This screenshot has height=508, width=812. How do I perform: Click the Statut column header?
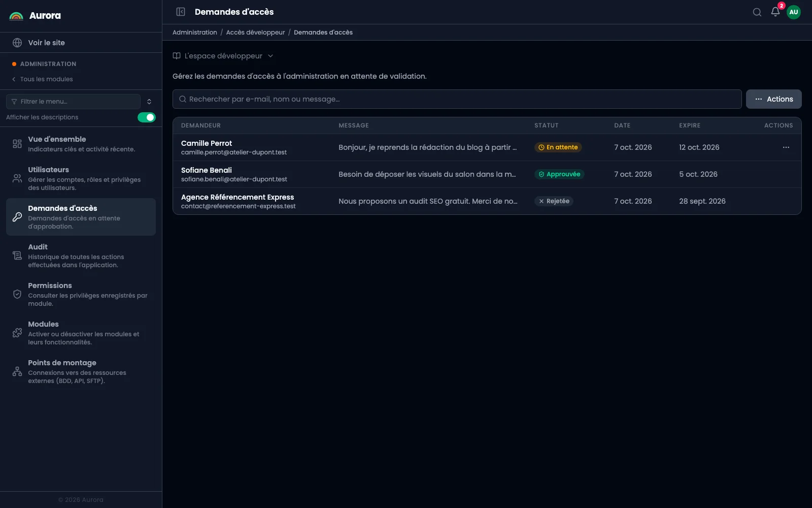(x=546, y=125)
